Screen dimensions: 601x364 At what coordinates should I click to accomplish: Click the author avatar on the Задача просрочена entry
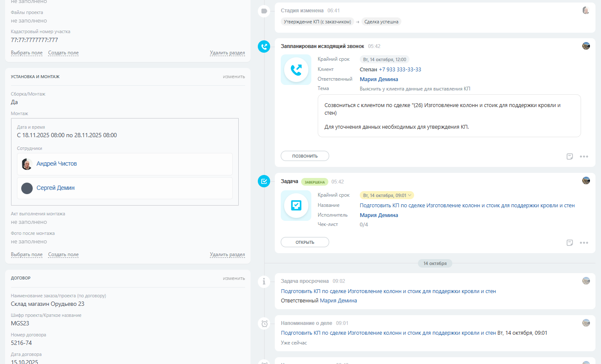pyautogui.click(x=586, y=281)
